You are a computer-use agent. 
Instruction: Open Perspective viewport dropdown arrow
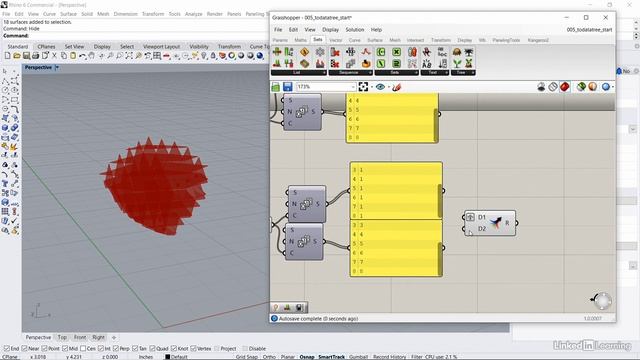click(57, 67)
